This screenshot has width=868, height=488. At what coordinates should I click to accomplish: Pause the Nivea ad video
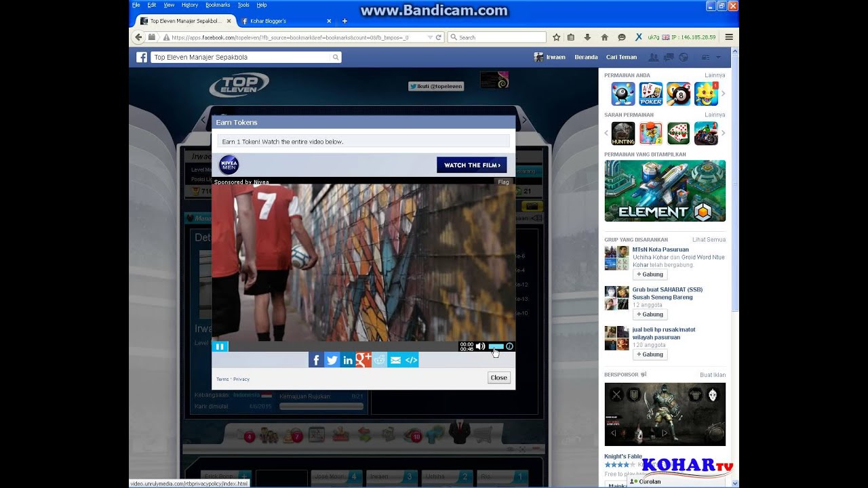point(220,346)
